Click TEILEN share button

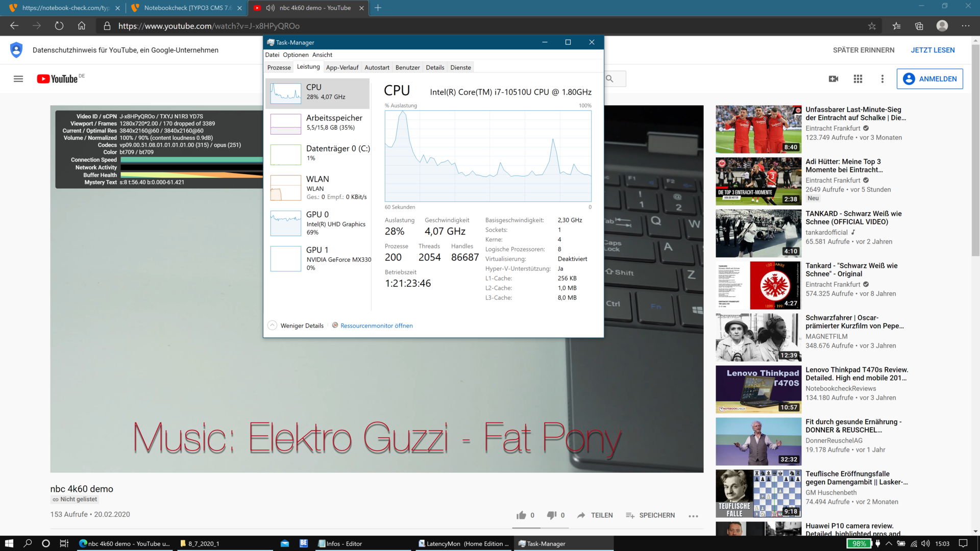(595, 515)
